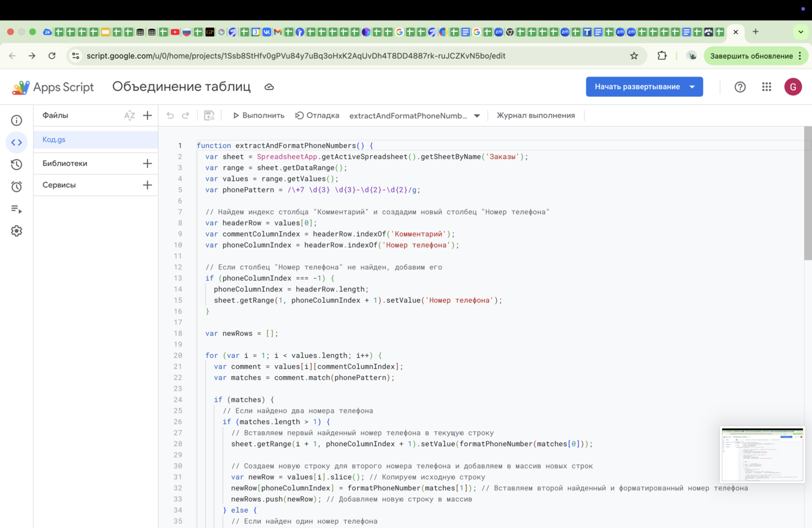Open the project Overview panel
The height and width of the screenshot is (528, 812).
(x=17, y=120)
